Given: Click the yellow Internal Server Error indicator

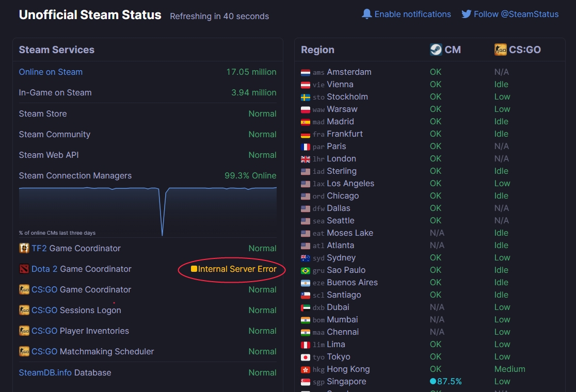Looking at the screenshot, I should tap(194, 269).
